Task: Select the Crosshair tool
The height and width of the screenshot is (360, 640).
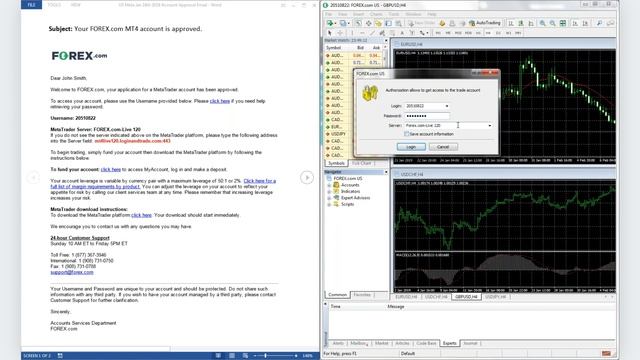Action: 340,33
